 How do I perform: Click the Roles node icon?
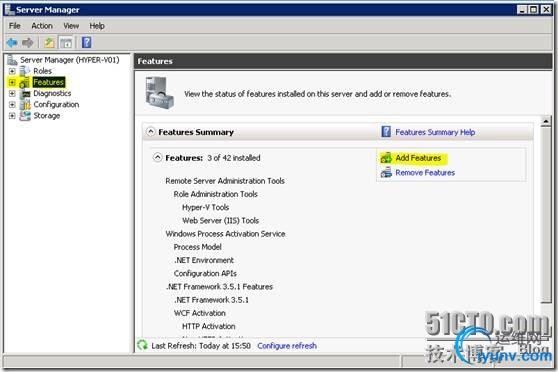click(25, 71)
